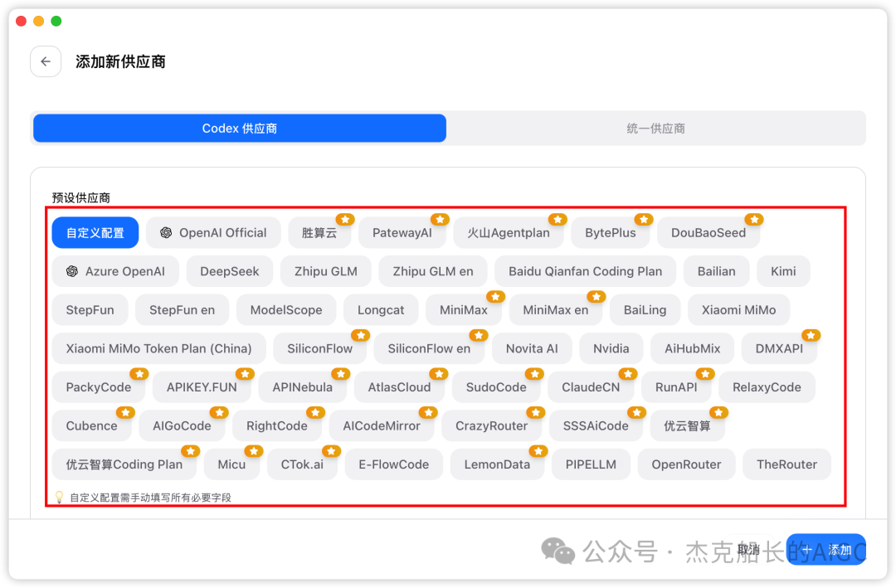Select the Cubence provider
Screen dimensions: 896x588
point(91,425)
